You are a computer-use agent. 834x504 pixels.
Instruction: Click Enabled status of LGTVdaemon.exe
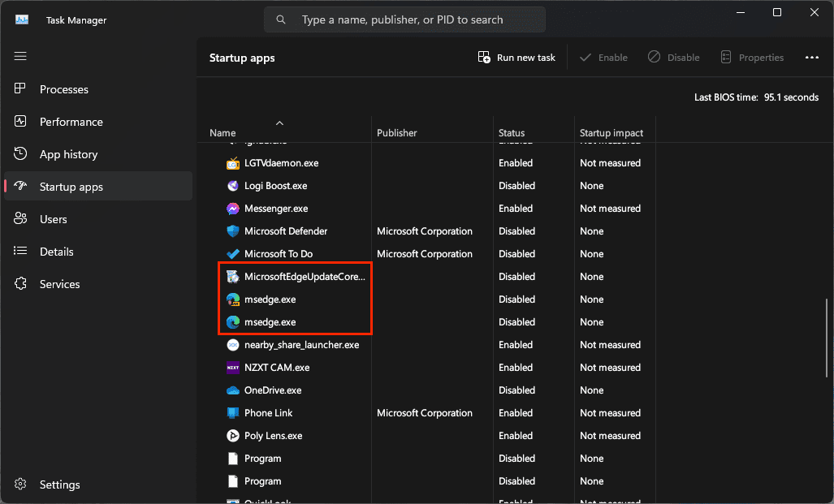click(x=516, y=163)
